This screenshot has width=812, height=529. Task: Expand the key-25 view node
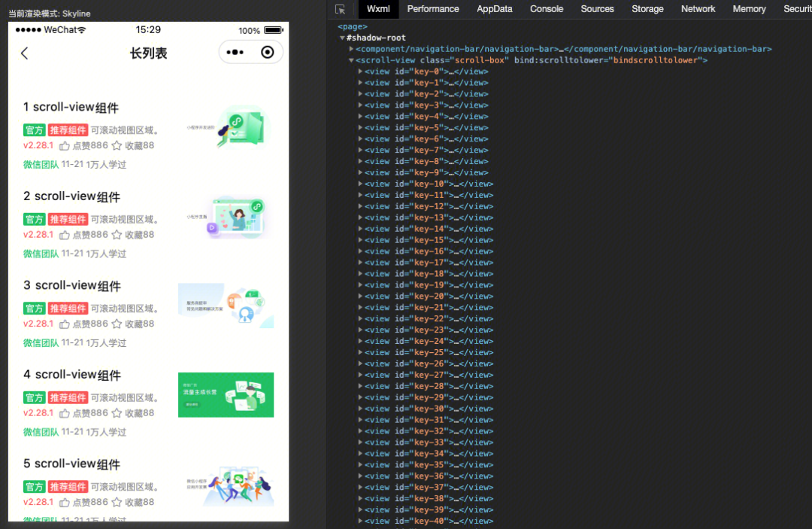[360, 352]
